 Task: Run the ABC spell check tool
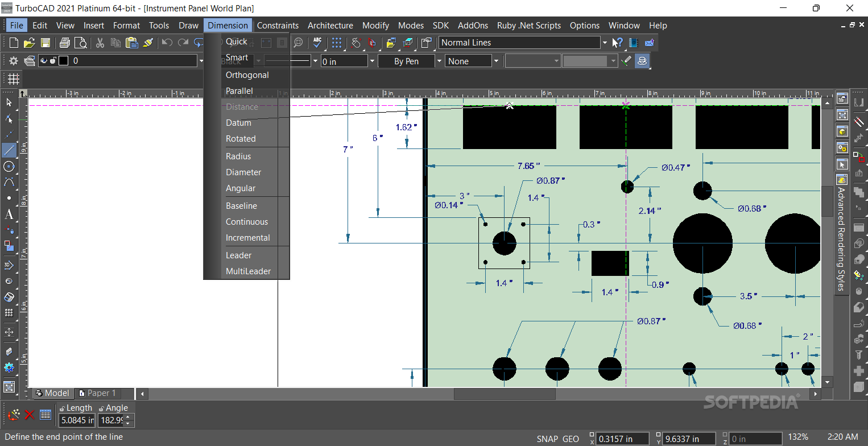[x=317, y=43]
